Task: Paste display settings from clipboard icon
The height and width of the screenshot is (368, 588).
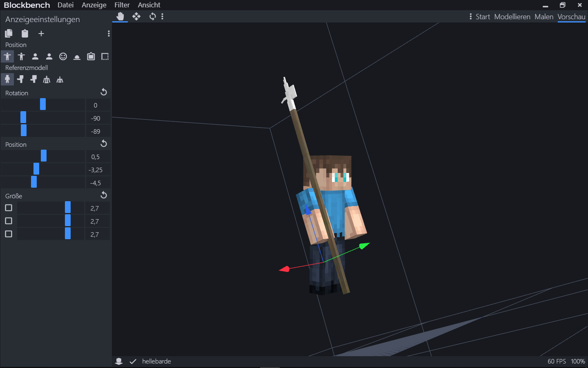Action: tap(25, 34)
